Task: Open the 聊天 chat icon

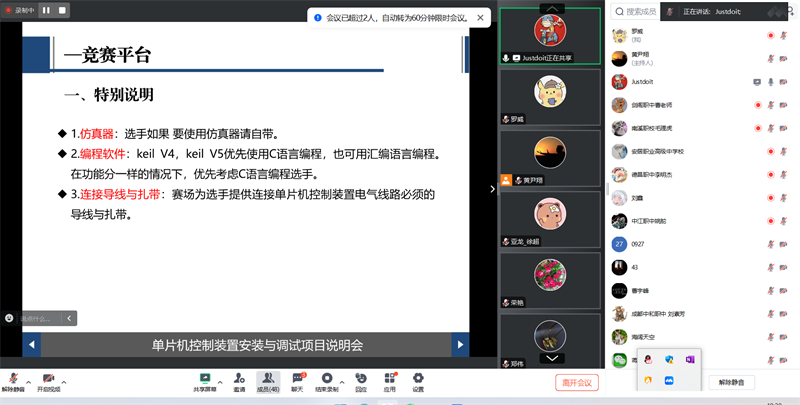Action: [297, 378]
